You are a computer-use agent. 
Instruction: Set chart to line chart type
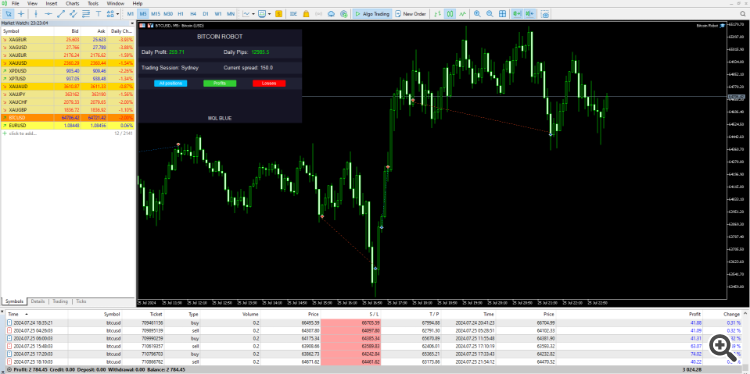[462, 14]
